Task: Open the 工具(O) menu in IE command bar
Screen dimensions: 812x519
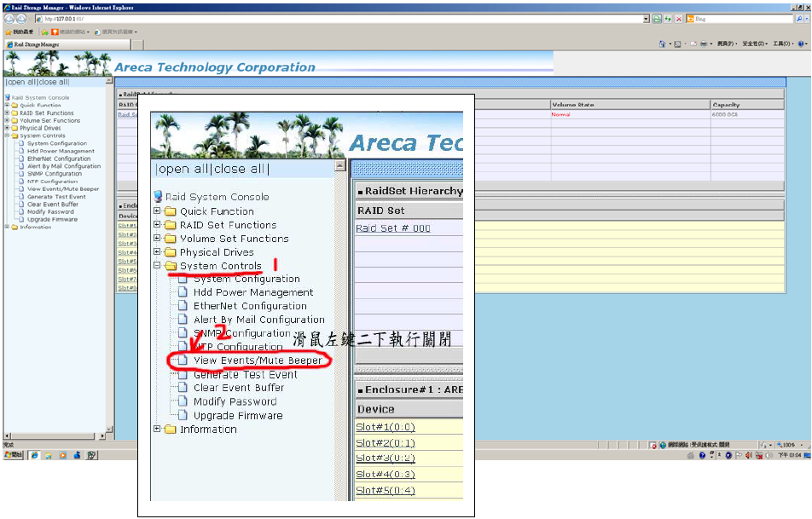Action: (x=781, y=43)
